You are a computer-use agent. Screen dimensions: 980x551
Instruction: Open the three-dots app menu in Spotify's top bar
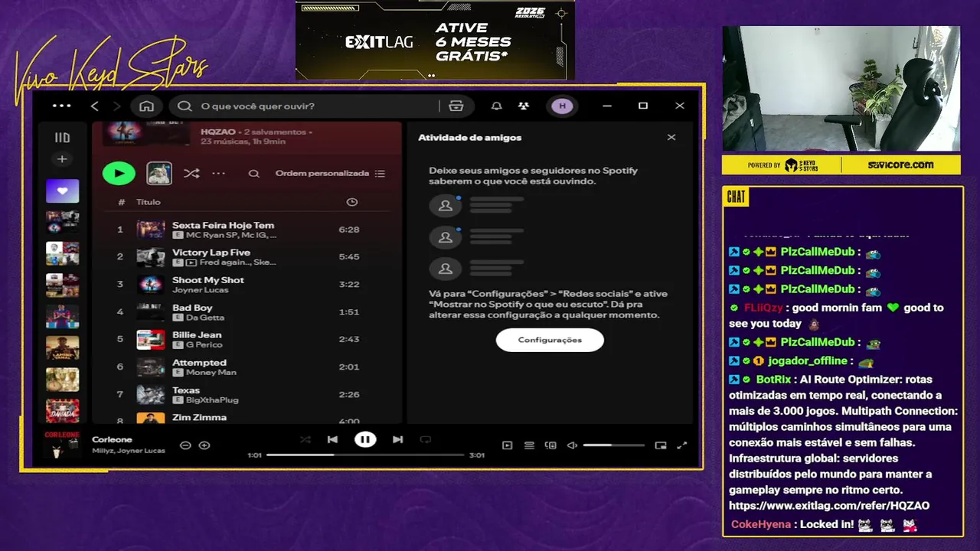point(62,106)
